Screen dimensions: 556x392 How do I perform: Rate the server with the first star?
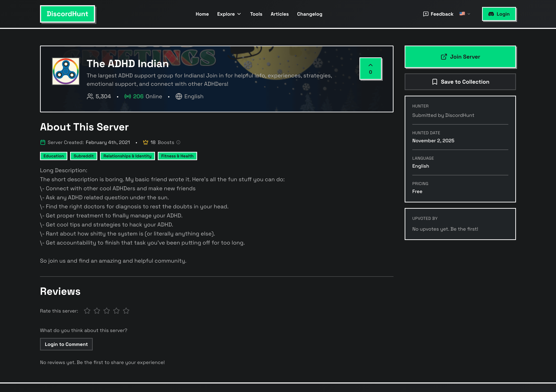pyautogui.click(x=87, y=311)
